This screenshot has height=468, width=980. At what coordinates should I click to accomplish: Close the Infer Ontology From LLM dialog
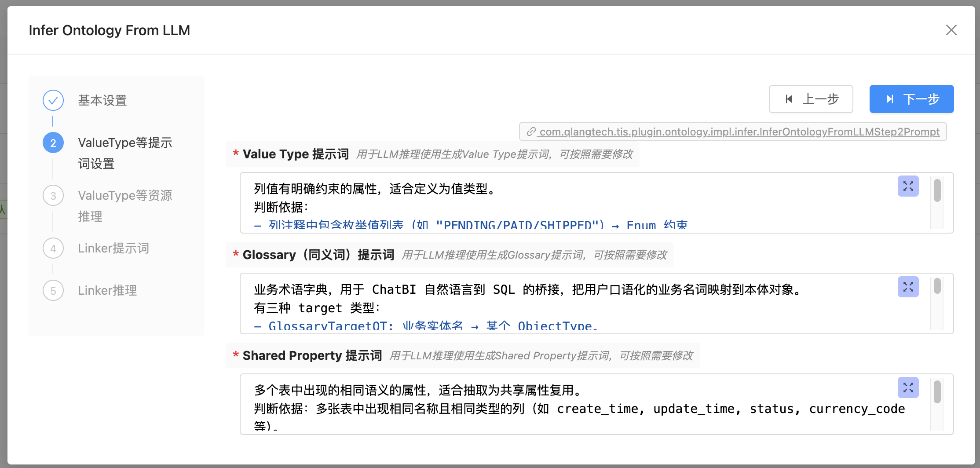951,30
